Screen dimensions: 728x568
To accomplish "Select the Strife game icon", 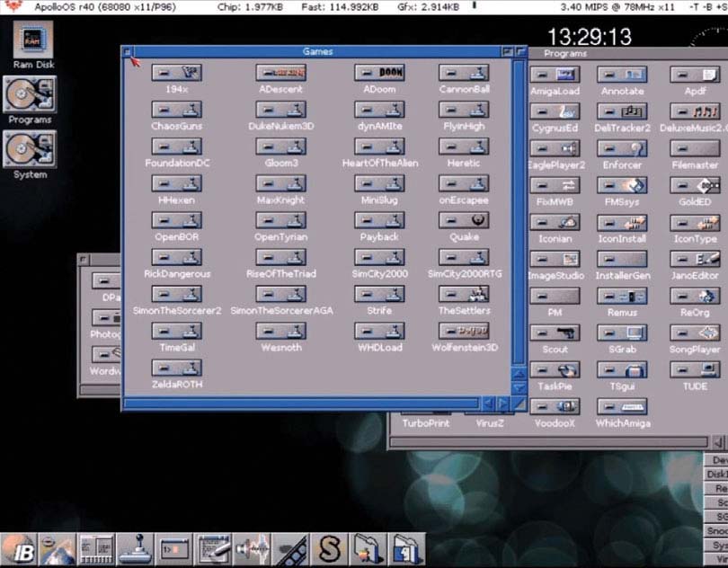I will 379,294.
